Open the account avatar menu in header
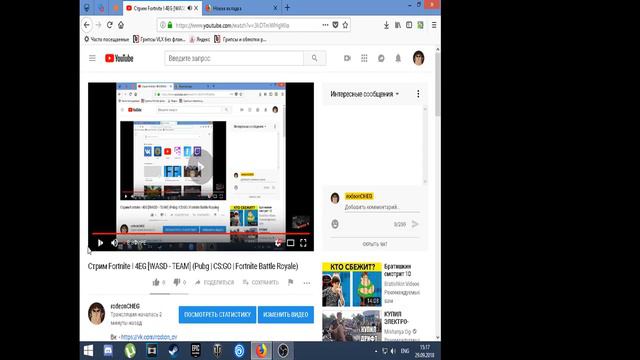640x360 pixels. tap(418, 58)
